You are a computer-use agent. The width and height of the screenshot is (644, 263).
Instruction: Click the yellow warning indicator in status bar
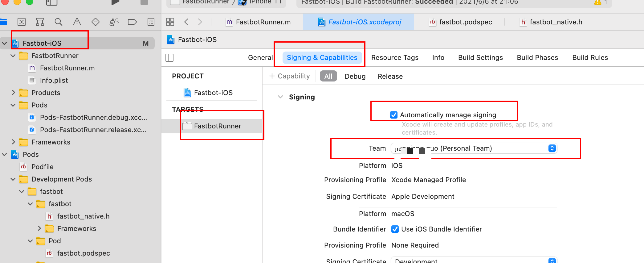click(x=598, y=2)
